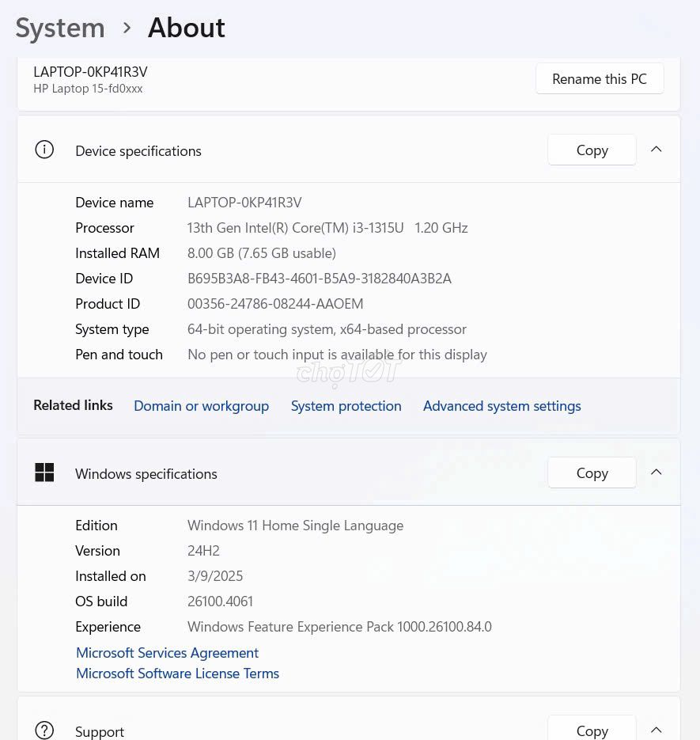Open Domain or workgroup link
Viewport: 700px width, 740px height.
pyautogui.click(x=202, y=406)
